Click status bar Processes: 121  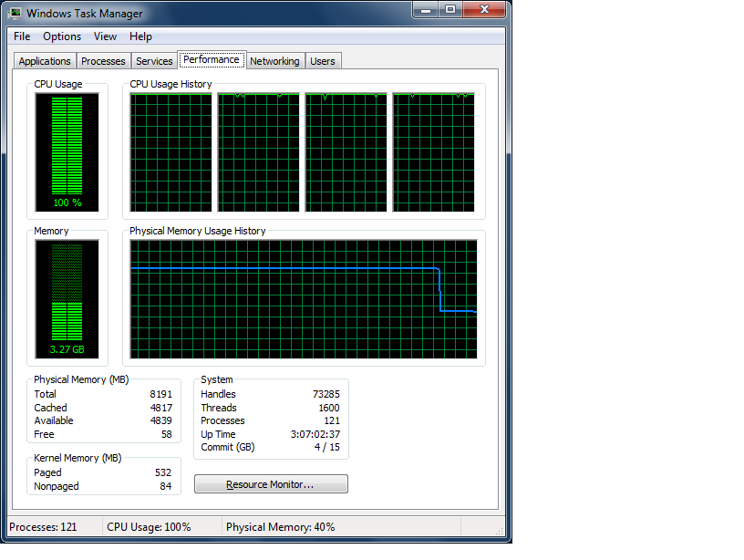click(43, 527)
